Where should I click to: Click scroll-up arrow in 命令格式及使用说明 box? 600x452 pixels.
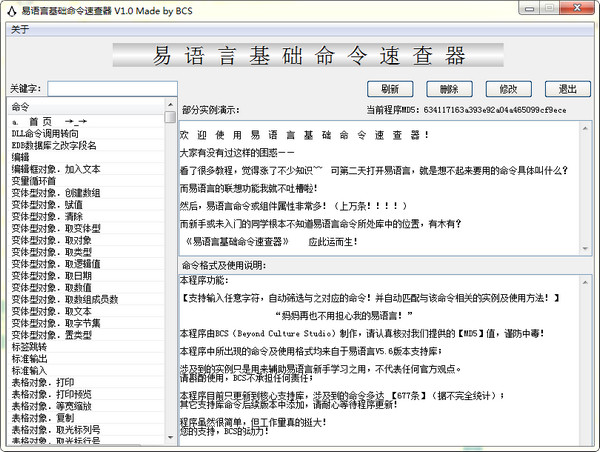tap(585, 282)
